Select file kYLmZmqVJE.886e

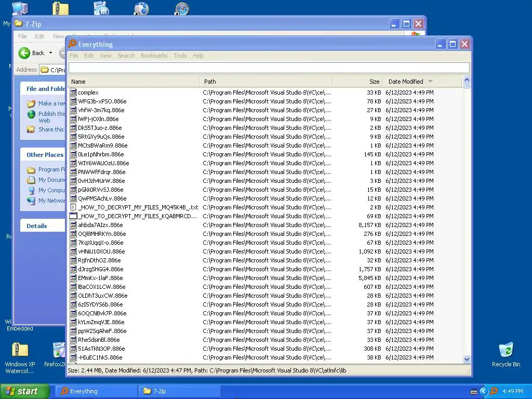tap(101, 322)
